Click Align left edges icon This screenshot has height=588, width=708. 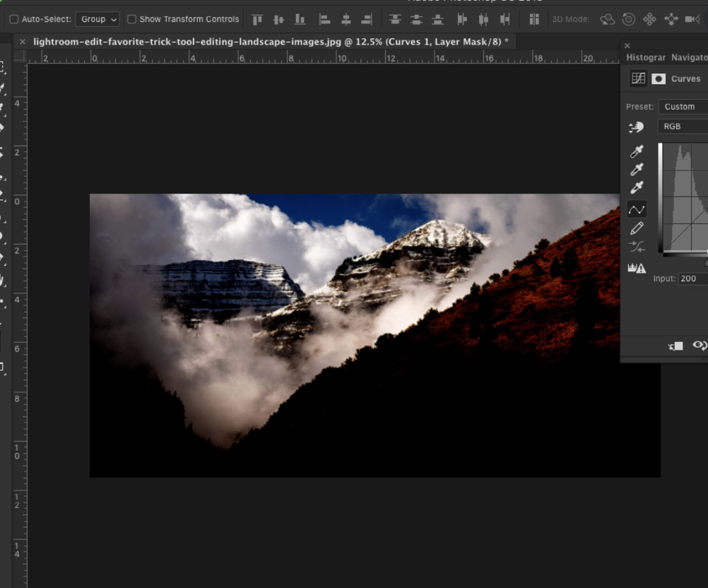[x=324, y=19]
